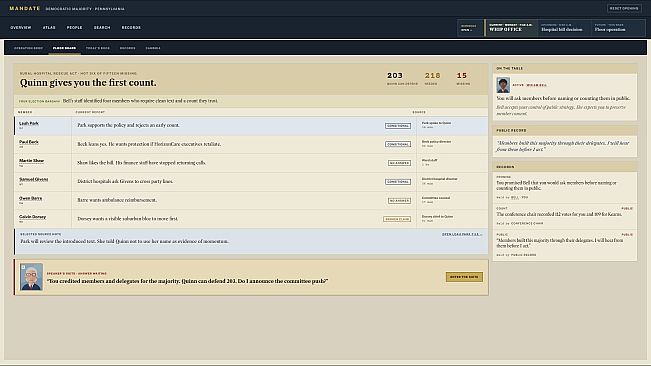Click the source cell 'Beck policy director'

tap(452, 144)
